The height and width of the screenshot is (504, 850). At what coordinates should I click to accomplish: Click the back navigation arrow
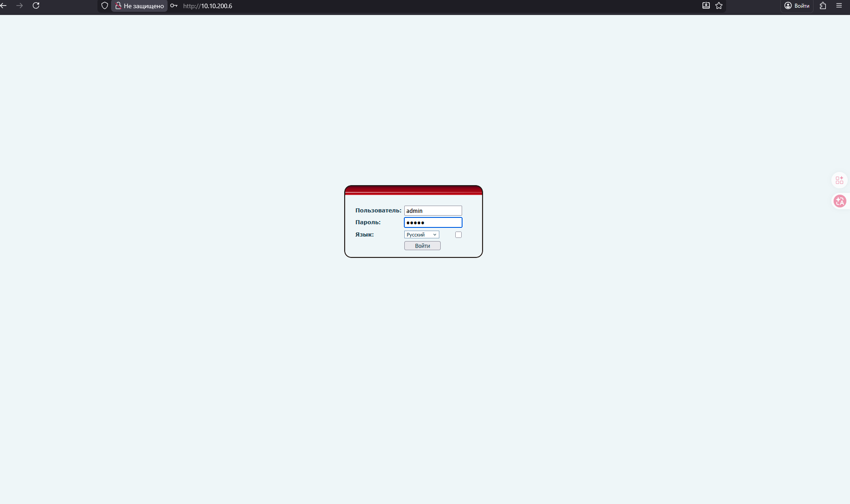tap(5, 5)
